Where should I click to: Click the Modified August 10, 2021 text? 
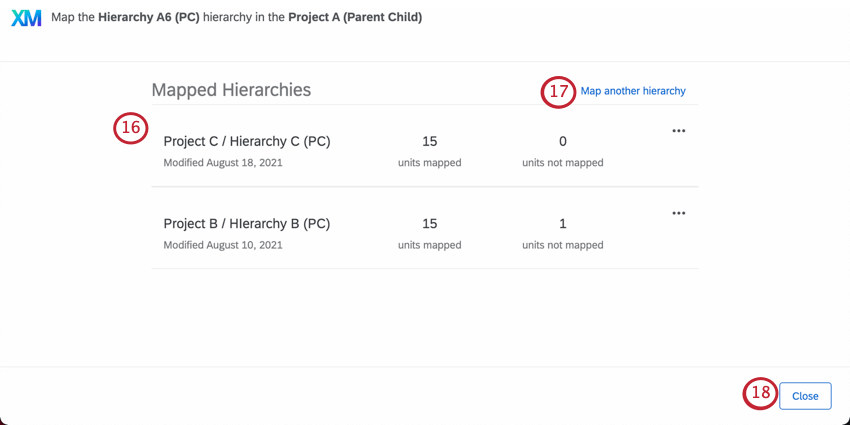(x=223, y=245)
